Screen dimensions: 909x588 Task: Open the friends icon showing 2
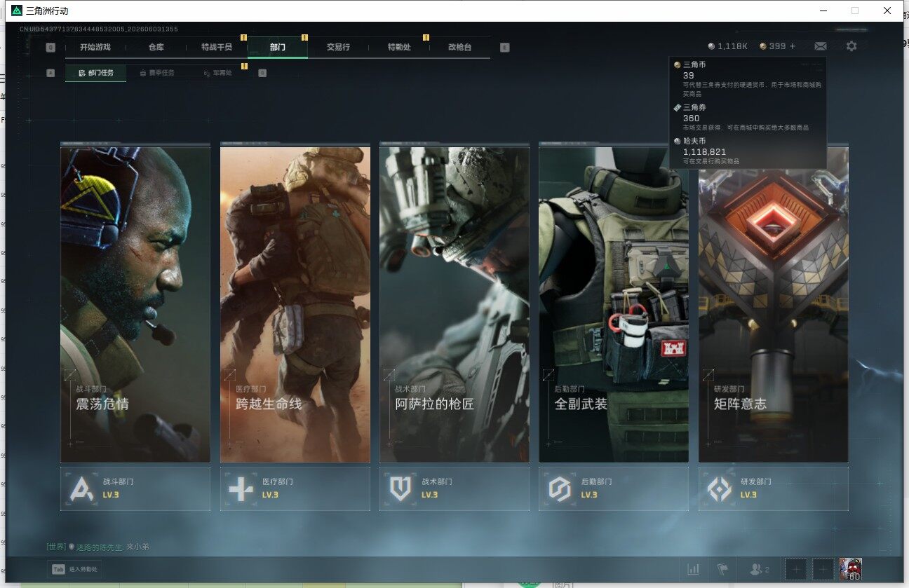760,569
